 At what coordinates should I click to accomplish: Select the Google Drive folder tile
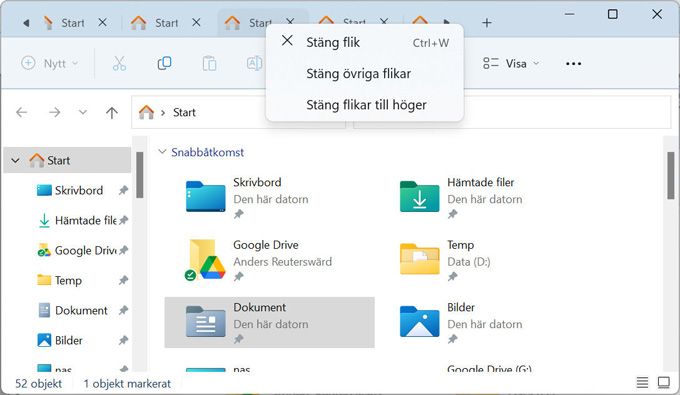(269, 260)
